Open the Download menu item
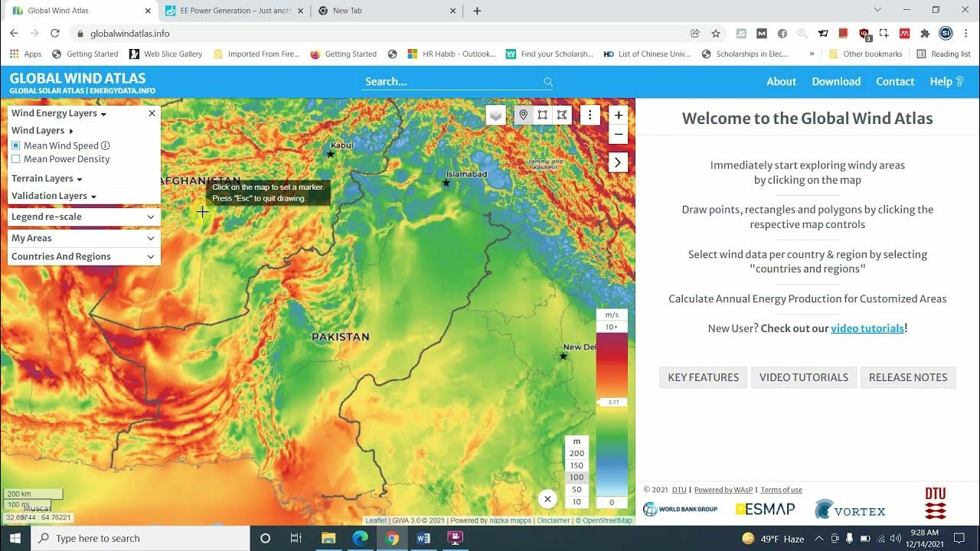Viewport: 980px width, 551px height. pos(836,81)
